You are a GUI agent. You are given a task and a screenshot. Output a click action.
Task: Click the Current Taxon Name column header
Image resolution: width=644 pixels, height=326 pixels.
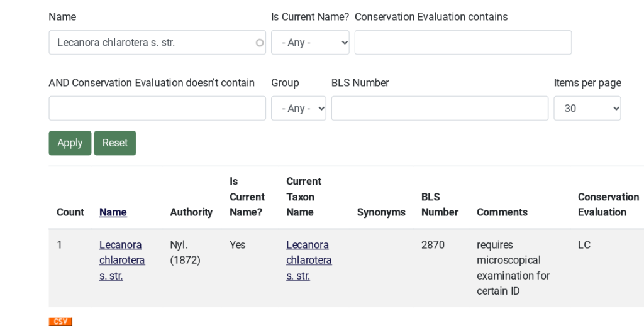click(304, 197)
